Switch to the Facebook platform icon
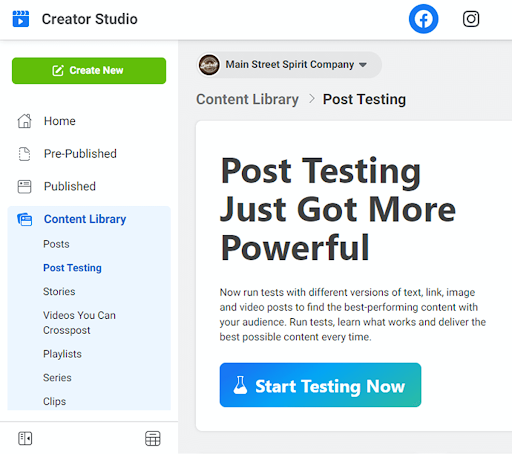 coord(423,19)
